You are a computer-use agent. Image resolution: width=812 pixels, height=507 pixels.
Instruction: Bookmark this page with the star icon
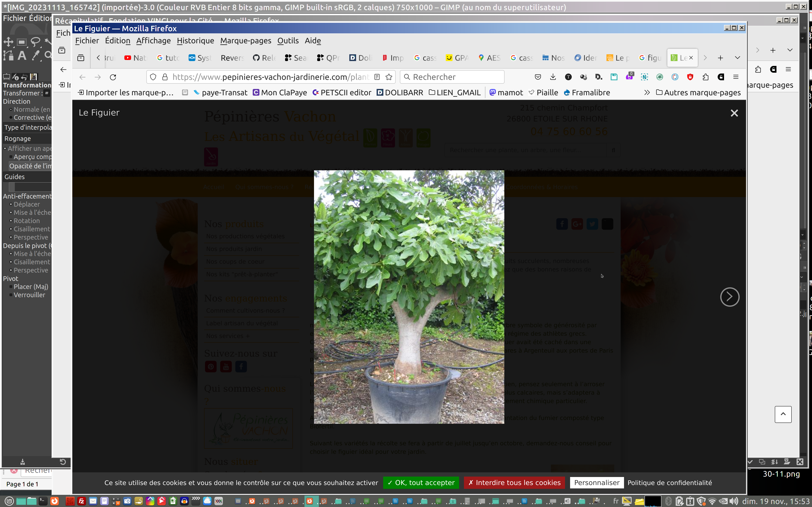pos(389,77)
